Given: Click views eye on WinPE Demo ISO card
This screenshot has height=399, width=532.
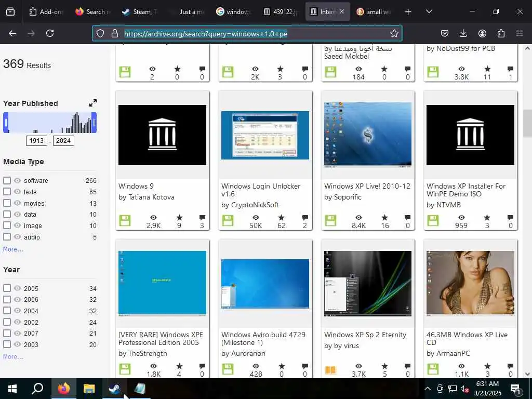Looking at the screenshot, I should pyautogui.click(x=461, y=218).
